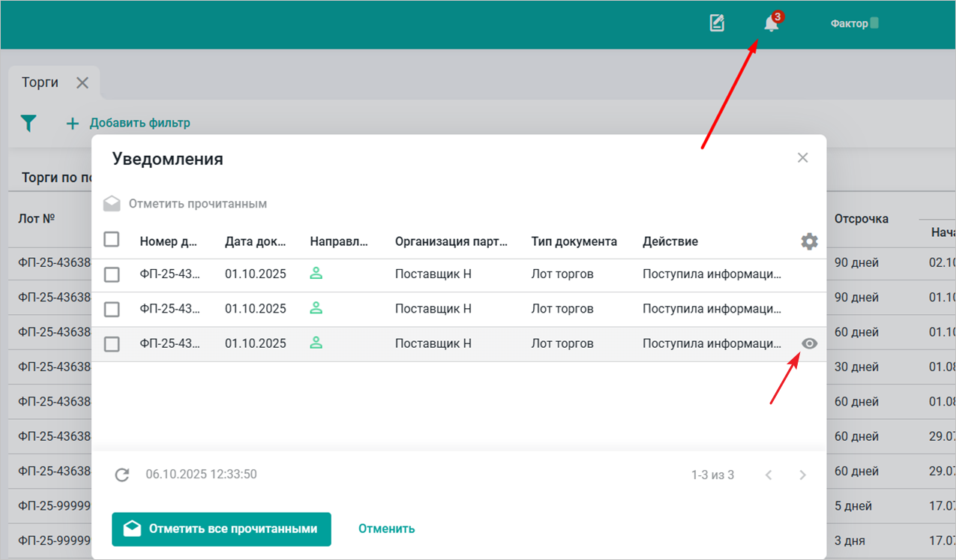Check the second notification row checkbox

(112, 309)
